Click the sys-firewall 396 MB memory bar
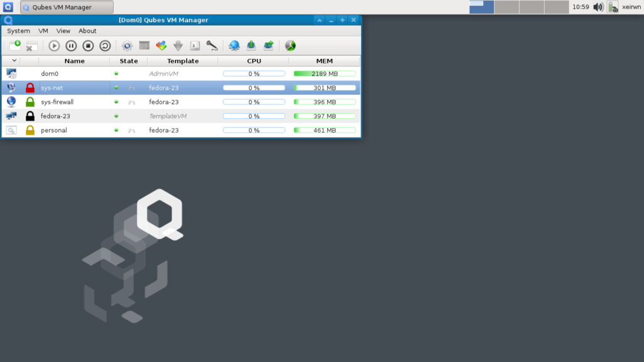644x362 pixels. (x=325, y=102)
